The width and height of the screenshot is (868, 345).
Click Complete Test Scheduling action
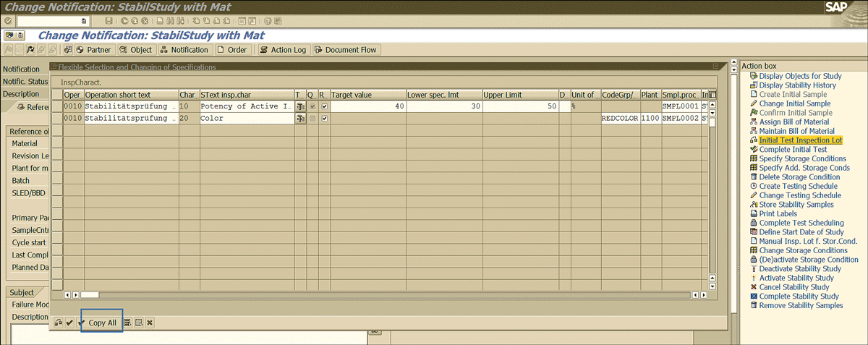(x=801, y=223)
